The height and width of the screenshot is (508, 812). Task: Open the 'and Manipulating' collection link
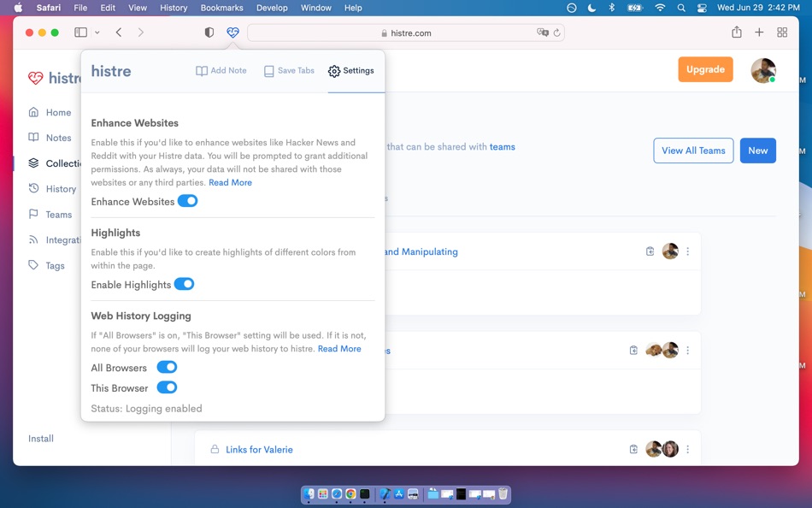tap(421, 251)
